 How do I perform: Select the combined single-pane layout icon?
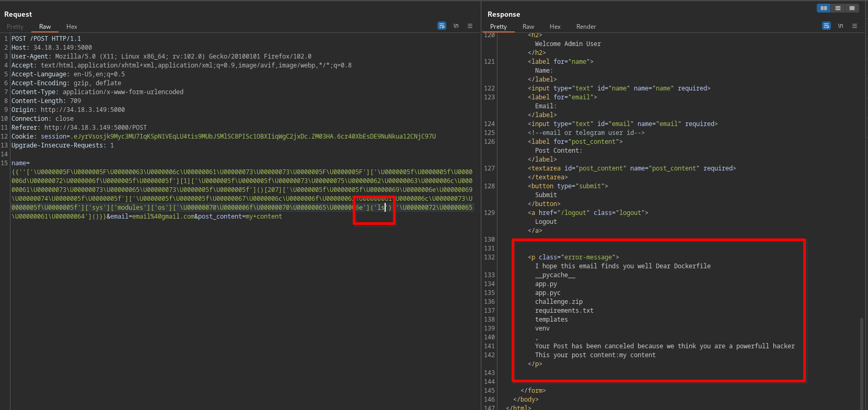tap(852, 8)
